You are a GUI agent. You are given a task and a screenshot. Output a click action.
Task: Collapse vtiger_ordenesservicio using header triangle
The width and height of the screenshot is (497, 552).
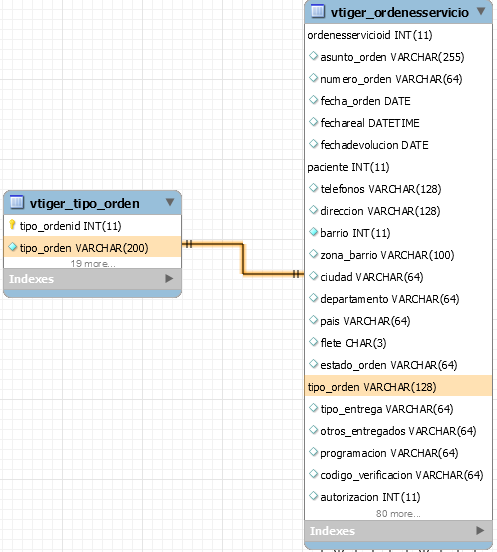(481, 11)
